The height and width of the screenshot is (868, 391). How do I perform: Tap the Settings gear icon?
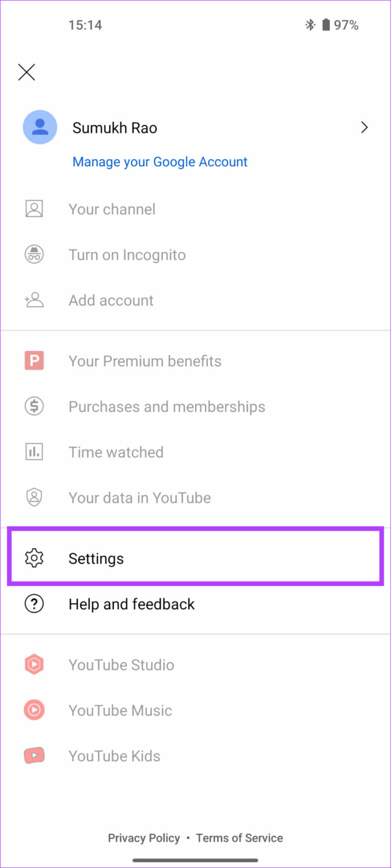tap(34, 558)
